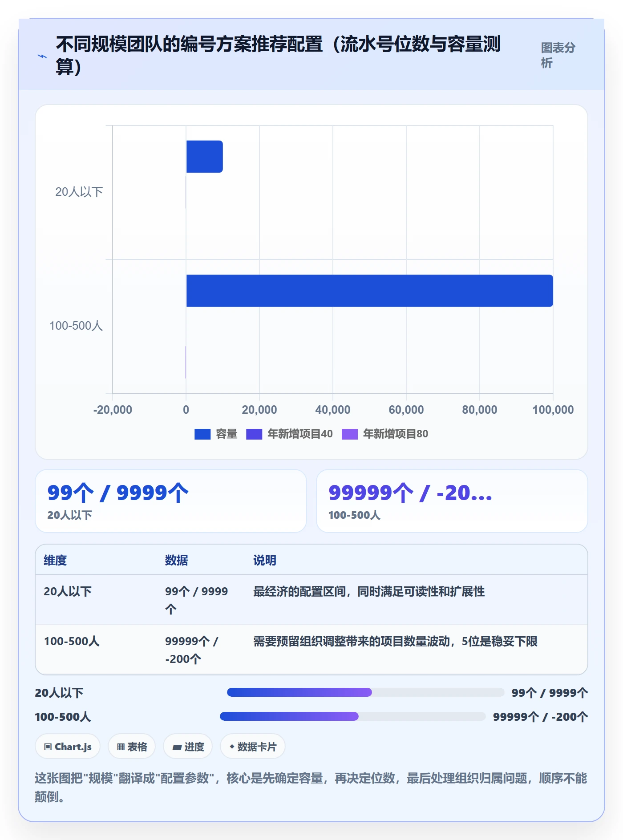Click the 20人以下 y-axis label
Image resolution: width=623 pixels, height=840 pixels.
(79, 192)
